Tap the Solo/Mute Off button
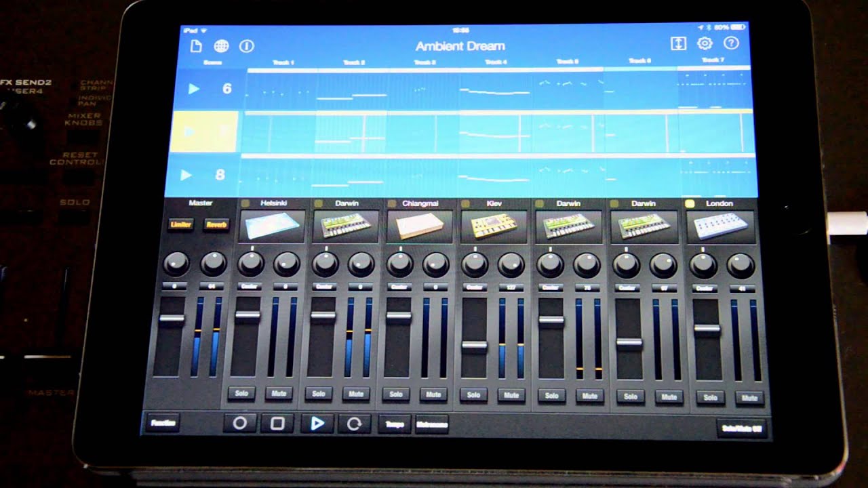The width and height of the screenshot is (868, 488). point(741,429)
